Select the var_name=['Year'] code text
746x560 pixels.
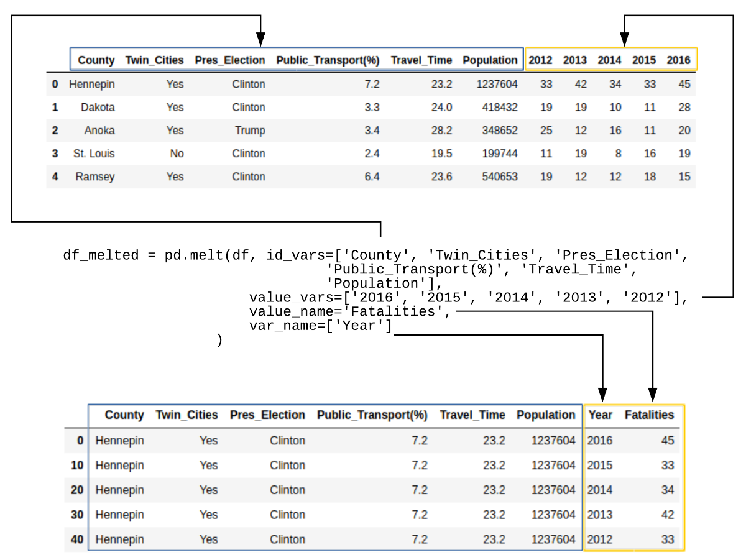coord(321,326)
